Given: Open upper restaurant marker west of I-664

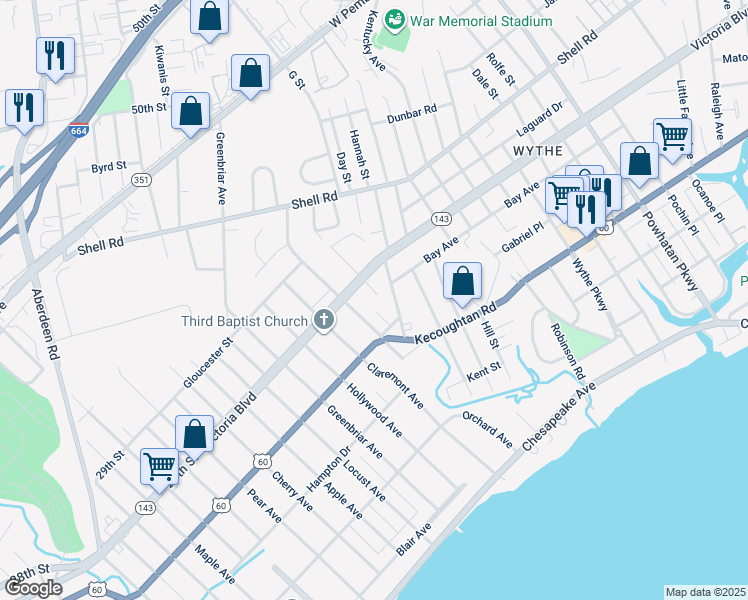Looking at the screenshot, I should coord(55,59).
